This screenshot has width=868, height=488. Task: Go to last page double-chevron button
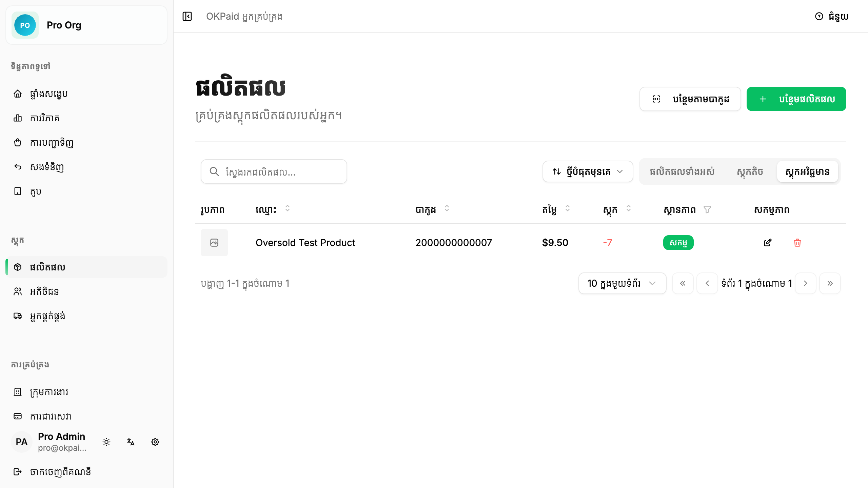point(830,283)
